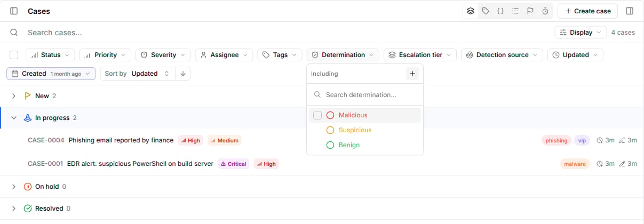Screen dimensions: 644x224
Task: Click the High badge on CASE-0004
Action: click(x=191, y=140)
